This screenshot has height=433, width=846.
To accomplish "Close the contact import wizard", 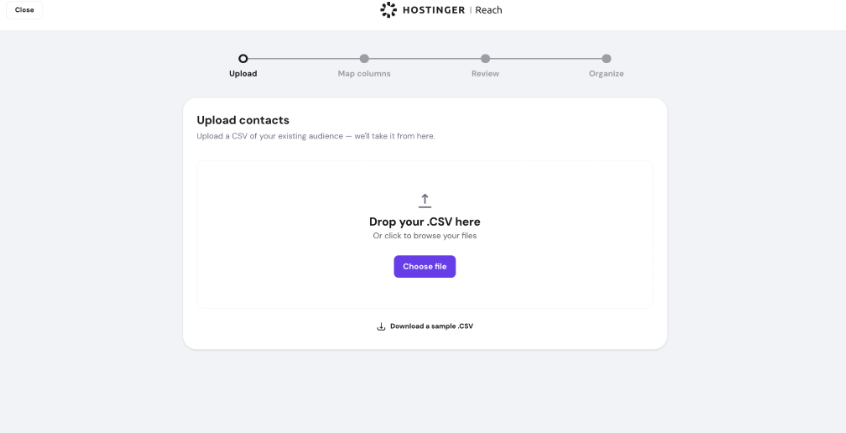I will [x=24, y=10].
